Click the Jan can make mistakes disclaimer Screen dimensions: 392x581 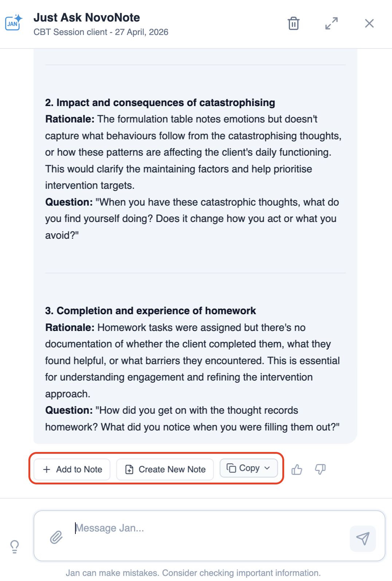tap(193, 573)
